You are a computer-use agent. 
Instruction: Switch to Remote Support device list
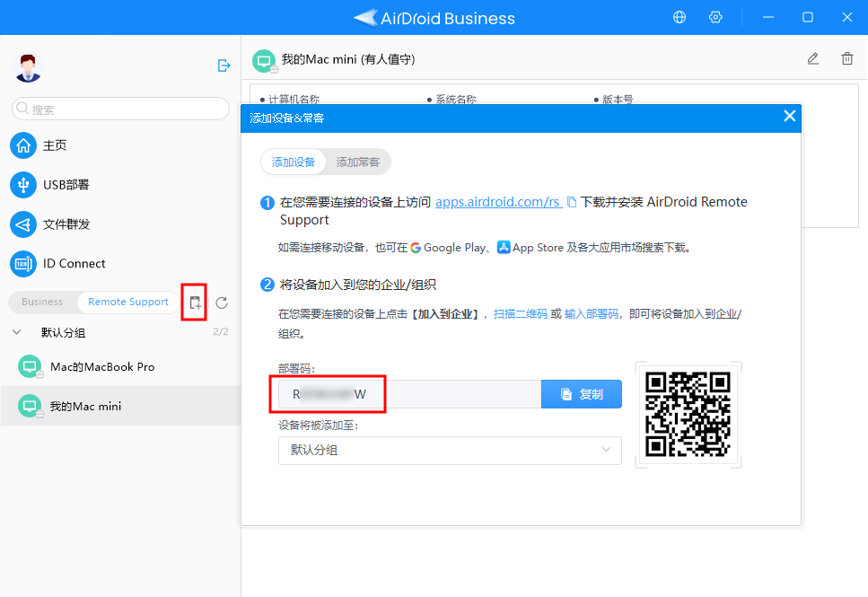click(x=127, y=302)
